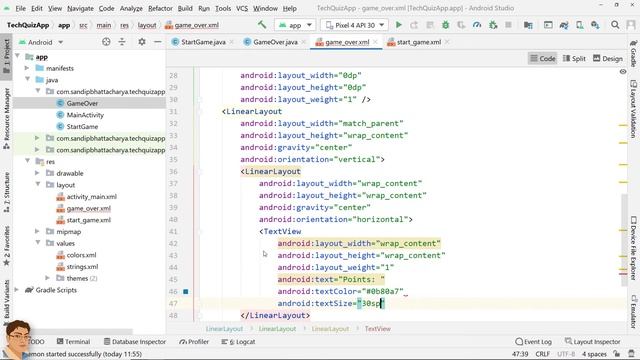The height and width of the screenshot is (360, 640).
Task: Click Select Opened File target icon
Action: pyautogui.click(x=106, y=42)
